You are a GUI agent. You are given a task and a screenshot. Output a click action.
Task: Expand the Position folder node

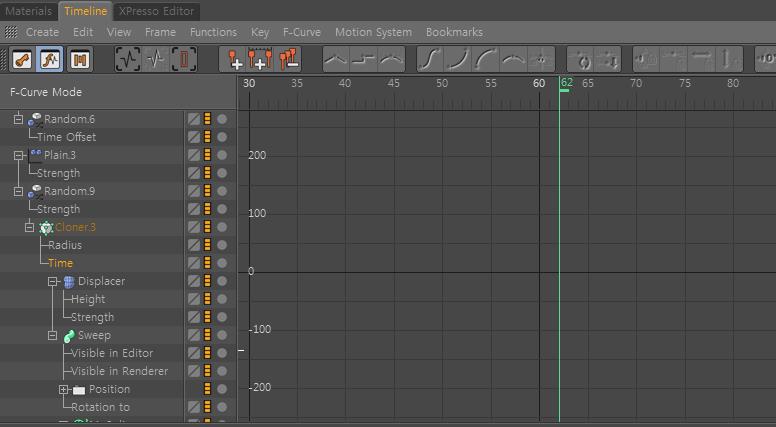tap(63, 389)
